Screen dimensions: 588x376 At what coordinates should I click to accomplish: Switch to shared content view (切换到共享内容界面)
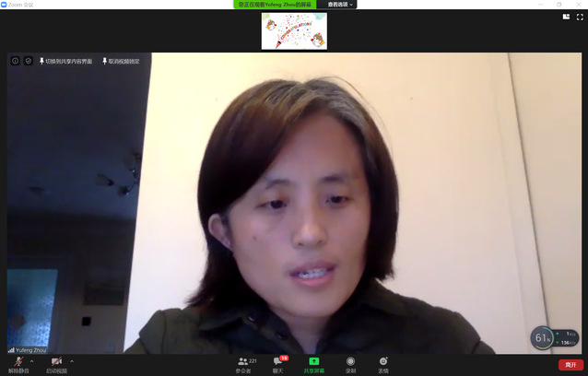coord(65,61)
